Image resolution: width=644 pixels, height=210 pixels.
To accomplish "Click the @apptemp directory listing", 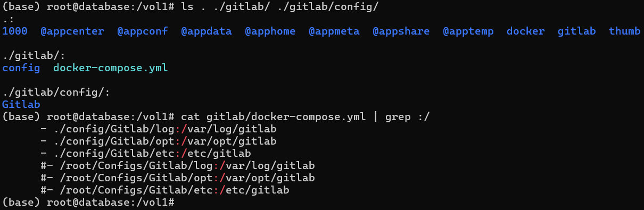I will pyautogui.click(x=468, y=31).
